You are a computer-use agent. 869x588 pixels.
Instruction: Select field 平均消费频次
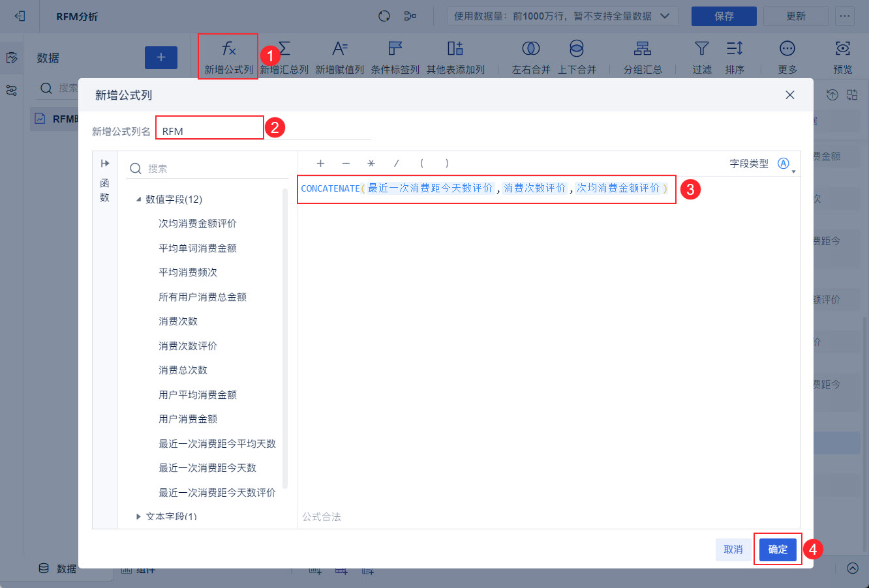[188, 272]
